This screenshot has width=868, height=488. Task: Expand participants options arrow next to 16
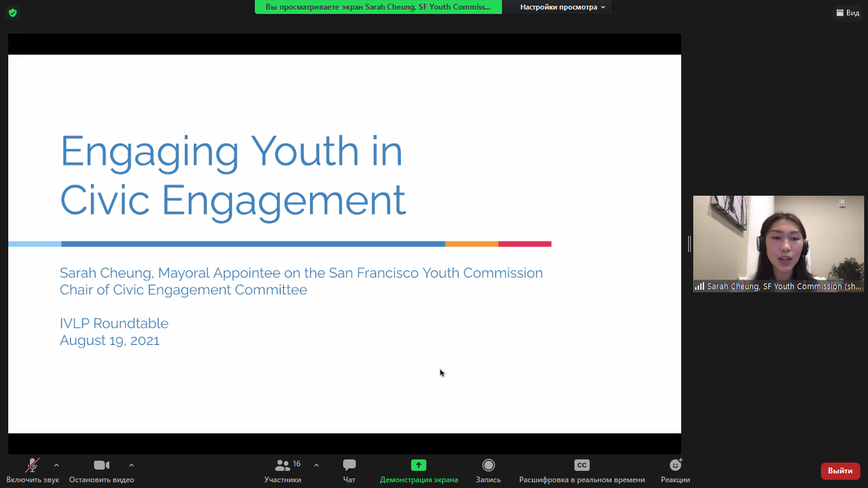(x=316, y=466)
